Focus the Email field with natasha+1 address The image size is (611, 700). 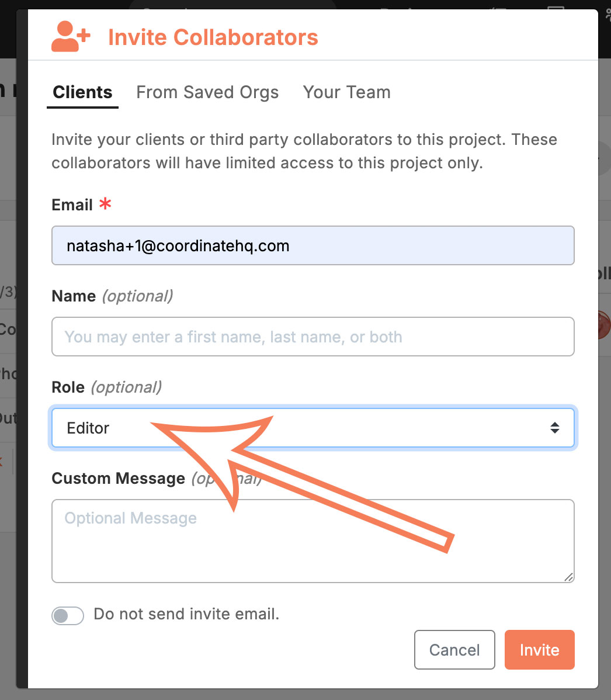[x=313, y=245]
